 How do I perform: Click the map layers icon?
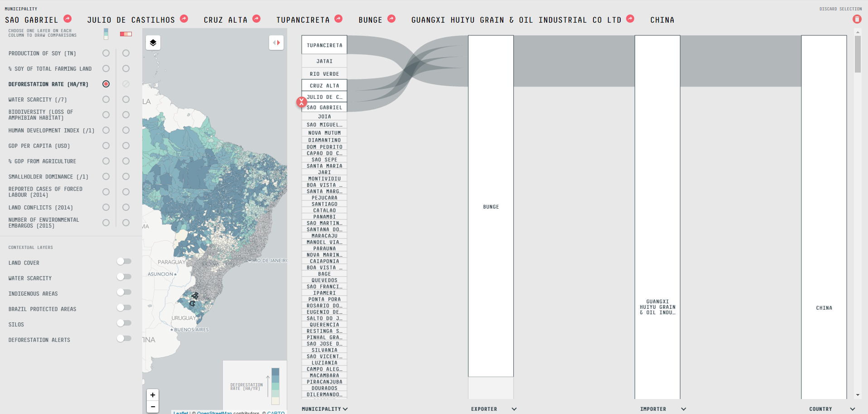(153, 43)
